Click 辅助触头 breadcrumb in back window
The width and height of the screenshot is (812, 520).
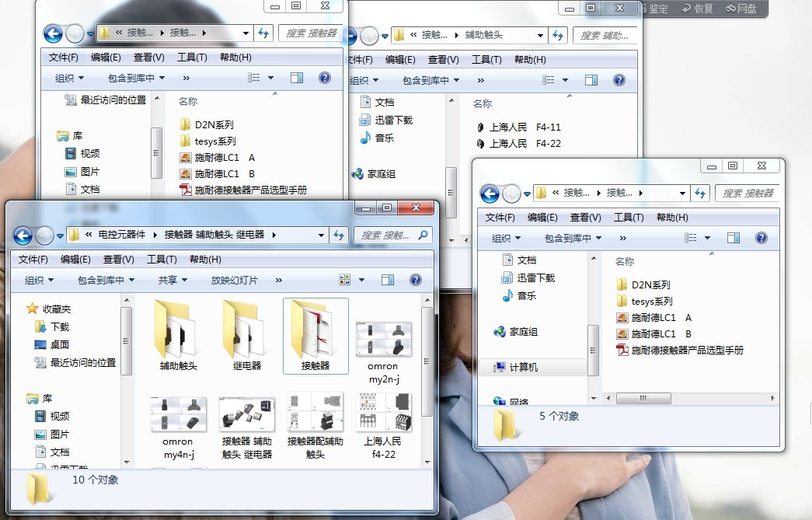click(483, 35)
